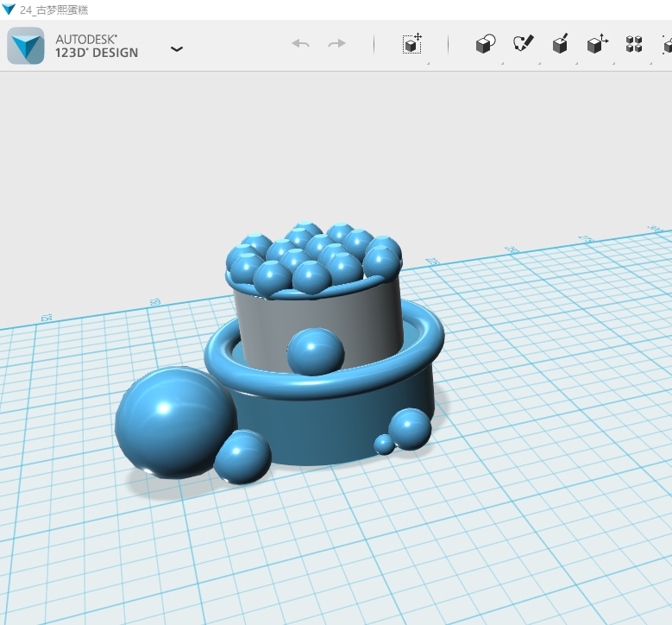
Task: Open the Primitives tool menu
Action: pos(486,44)
